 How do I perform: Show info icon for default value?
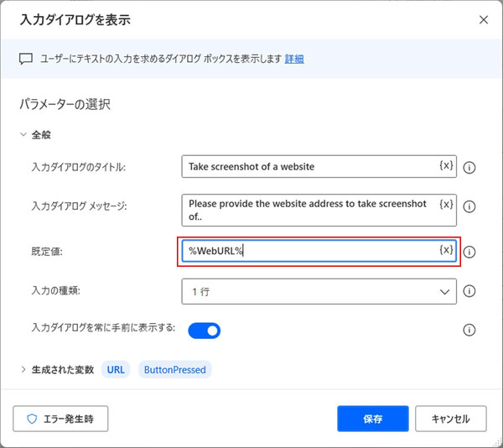coord(469,252)
